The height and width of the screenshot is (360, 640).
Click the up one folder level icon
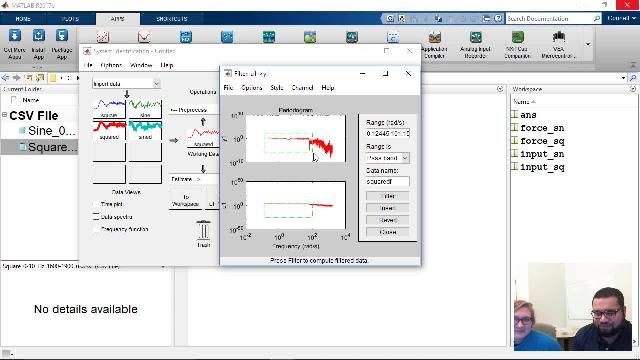28,78
